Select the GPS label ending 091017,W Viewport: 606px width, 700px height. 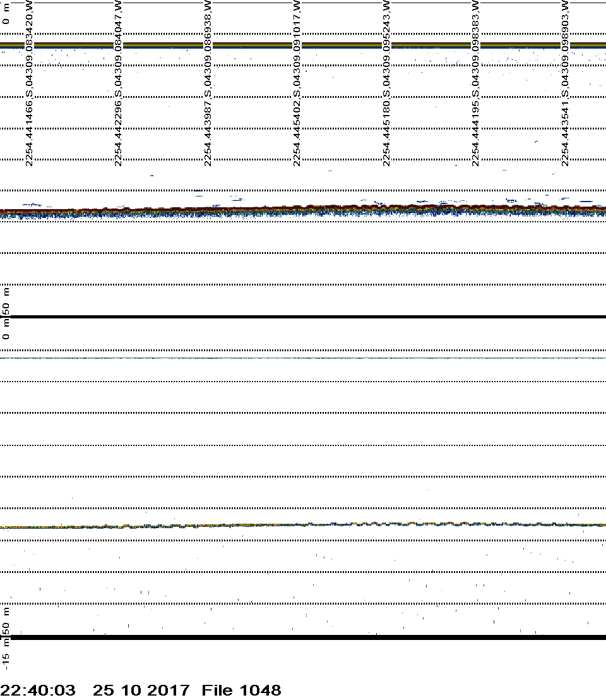click(297, 83)
